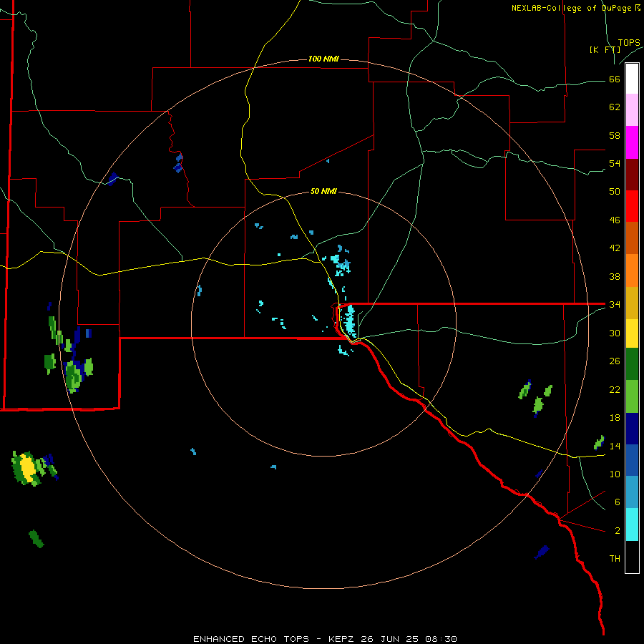
Task: Click the white swatch atop the tops legend
Action: 632,79
